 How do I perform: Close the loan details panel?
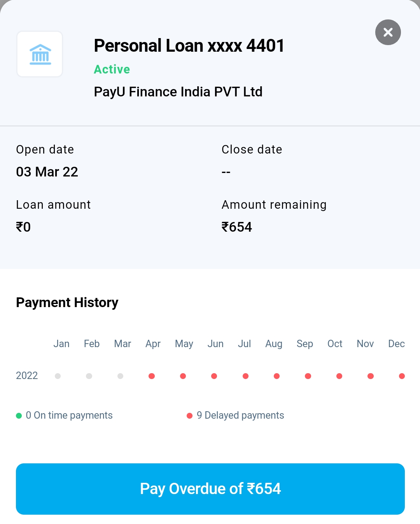click(388, 32)
